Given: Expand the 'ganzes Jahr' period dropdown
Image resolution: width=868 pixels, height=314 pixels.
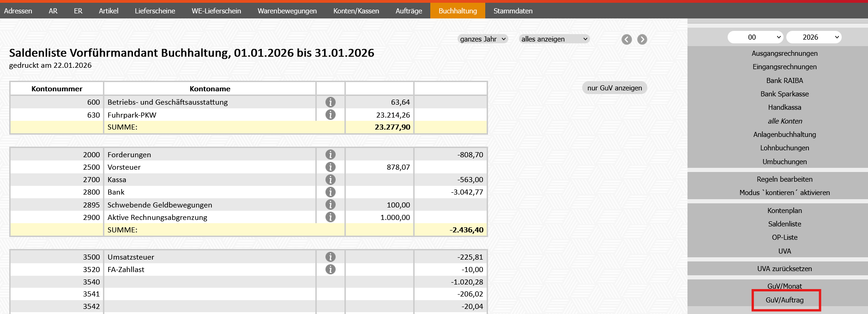Looking at the screenshot, I should (482, 39).
